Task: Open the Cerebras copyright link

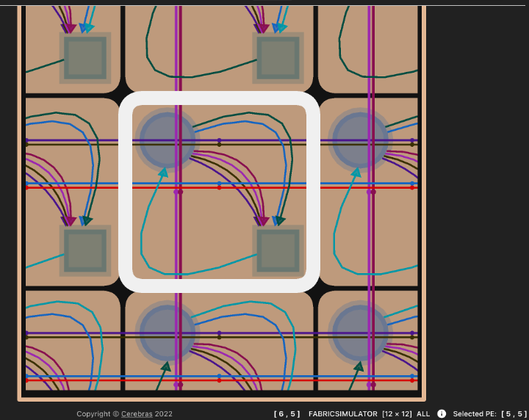Action: coord(137,414)
